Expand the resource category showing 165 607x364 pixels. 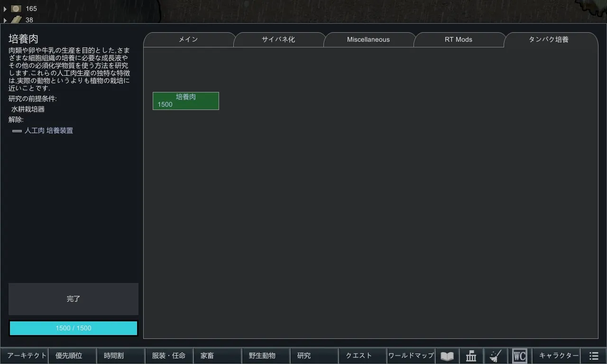click(5, 9)
